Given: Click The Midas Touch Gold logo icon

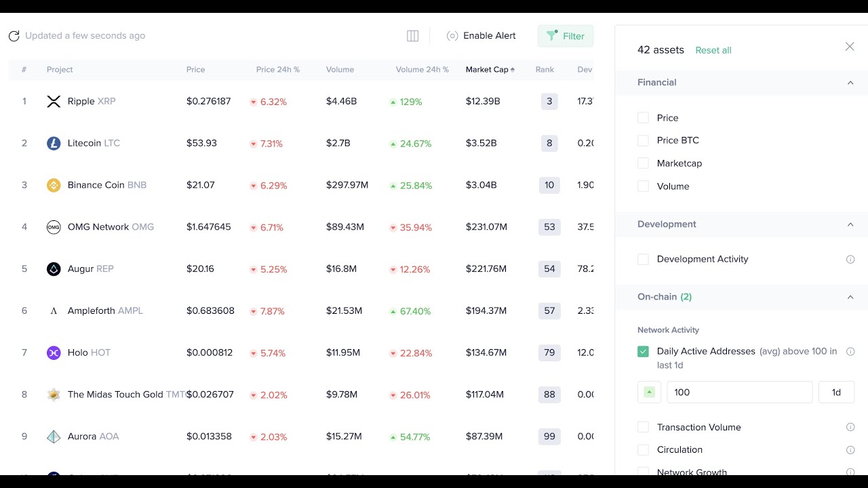Looking at the screenshot, I should [x=54, y=394].
